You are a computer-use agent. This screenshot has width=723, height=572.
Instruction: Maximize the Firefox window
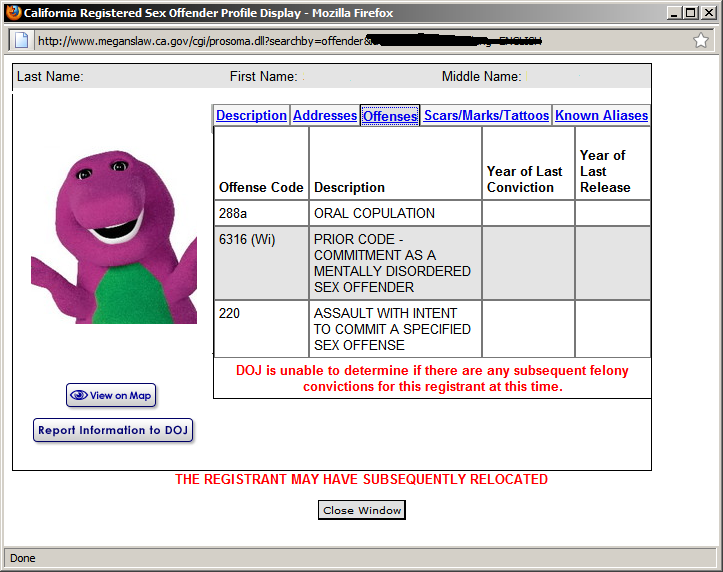[690, 13]
